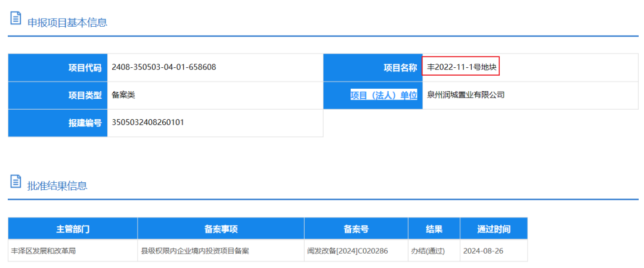The width and height of the screenshot is (644, 268).
Task: Select the number 3505032408260101
Action: pyautogui.click(x=148, y=123)
